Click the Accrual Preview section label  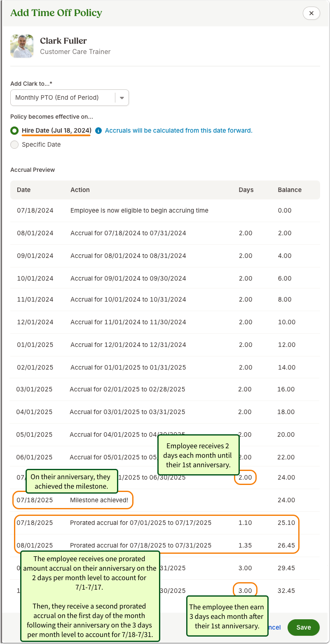[33, 170]
